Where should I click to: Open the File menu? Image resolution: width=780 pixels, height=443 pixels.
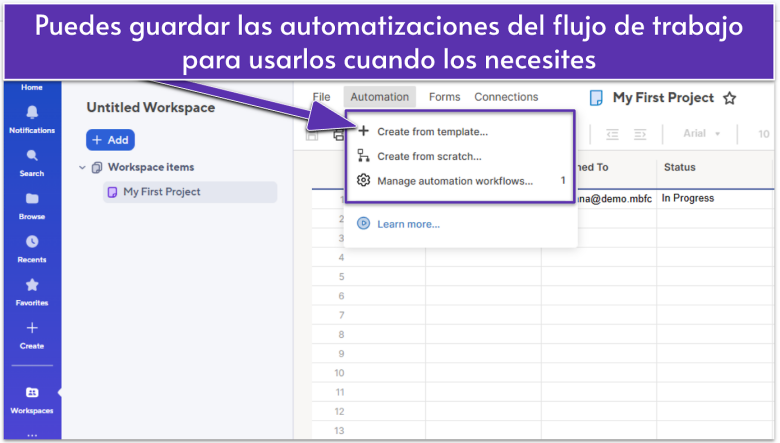coord(321,97)
